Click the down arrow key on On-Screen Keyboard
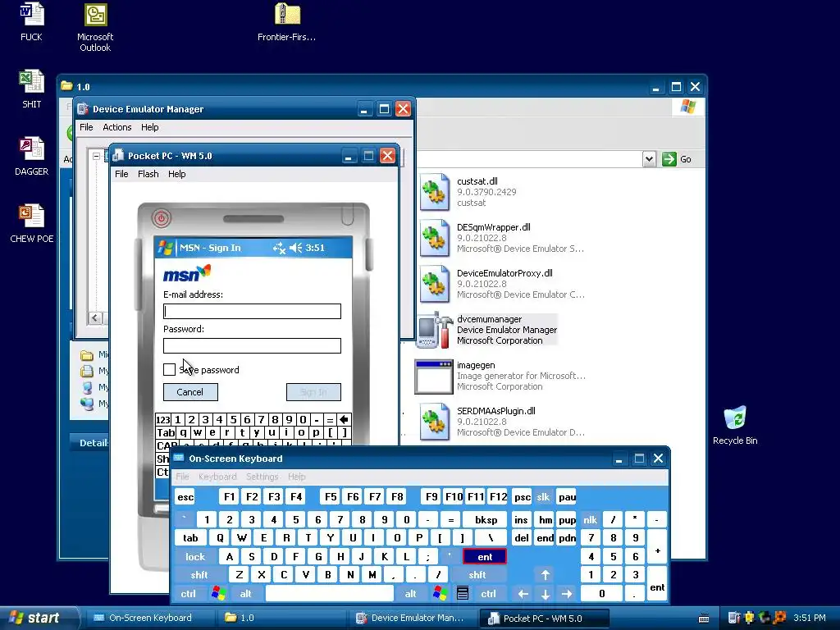Image resolution: width=840 pixels, height=630 pixels. click(546, 594)
